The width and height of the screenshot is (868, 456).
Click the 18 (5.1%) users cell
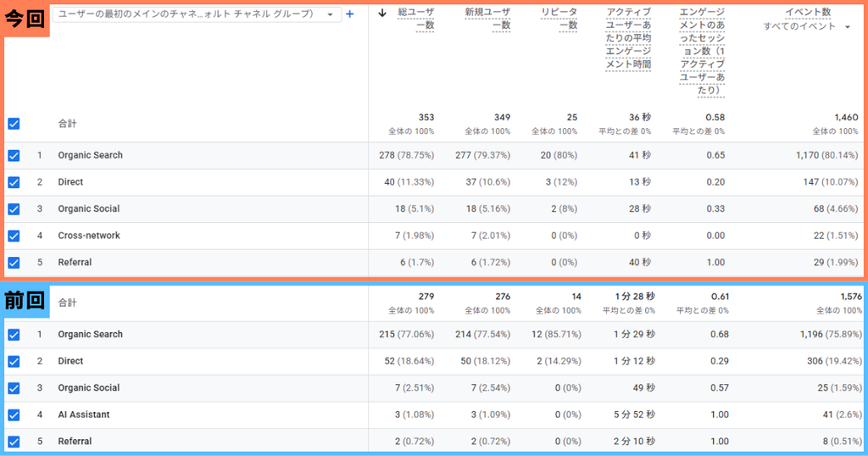pos(415,209)
